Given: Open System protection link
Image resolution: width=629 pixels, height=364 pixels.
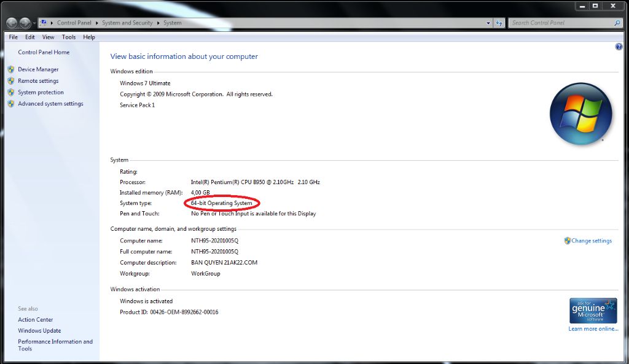Looking at the screenshot, I should point(41,92).
